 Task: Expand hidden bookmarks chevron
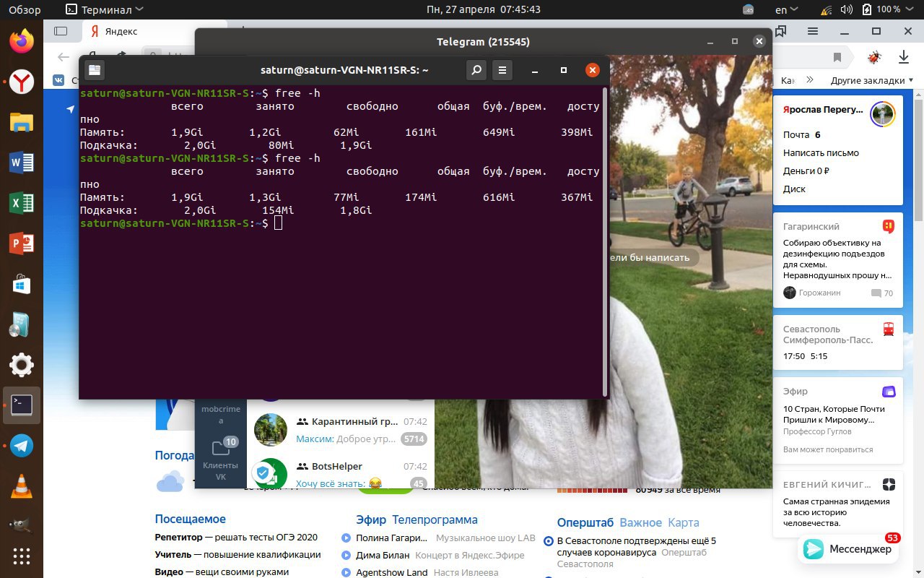tap(810, 80)
